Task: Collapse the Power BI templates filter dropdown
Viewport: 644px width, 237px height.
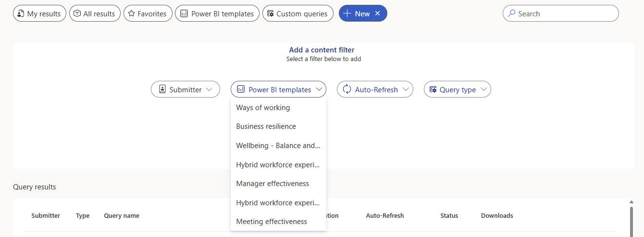Action: pyautogui.click(x=278, y=89)
